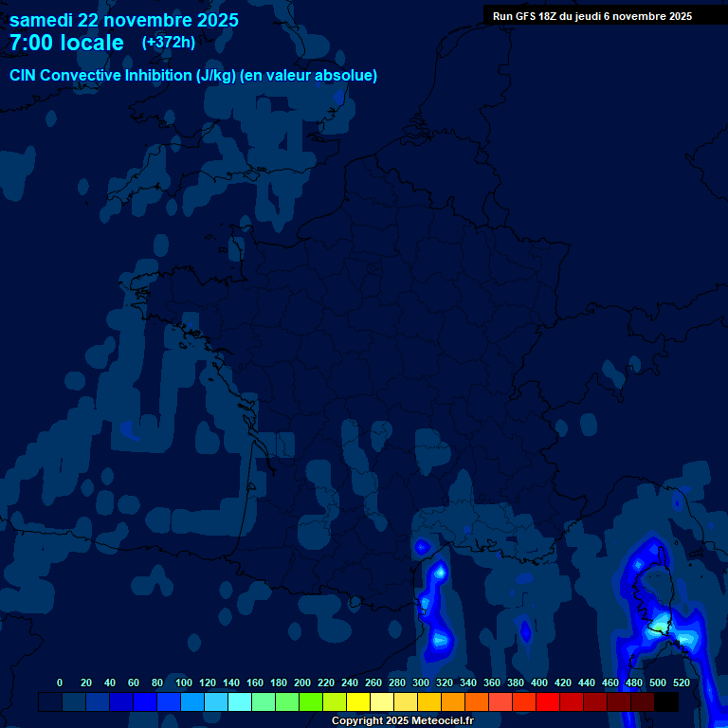Click the '300' label on color scale

421,683
